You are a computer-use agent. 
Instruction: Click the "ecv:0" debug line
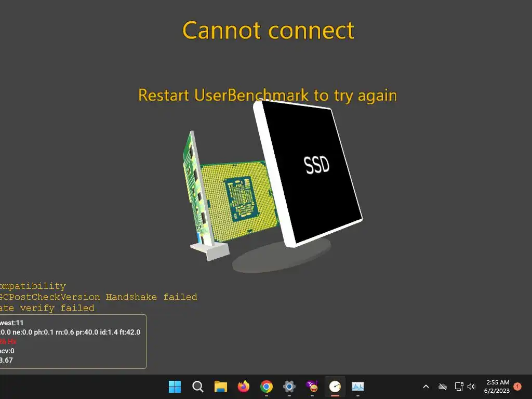pos(7,351)
